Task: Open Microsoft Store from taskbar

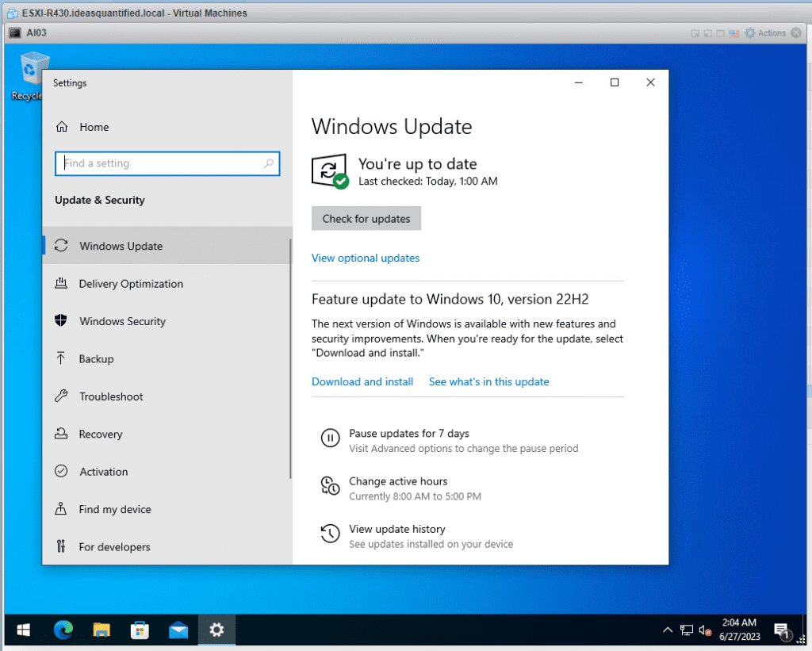Action: click(x=140, y=630)
